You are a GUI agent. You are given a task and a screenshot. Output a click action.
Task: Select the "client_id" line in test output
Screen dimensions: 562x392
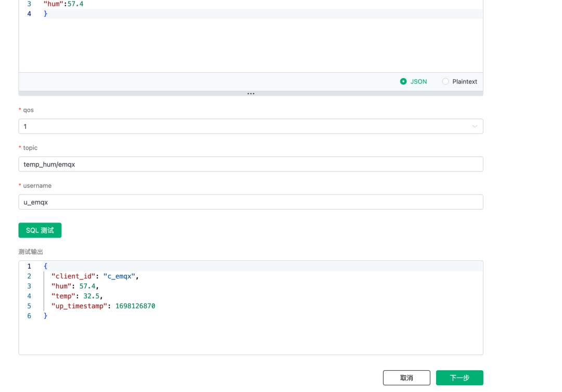point(95,276)
